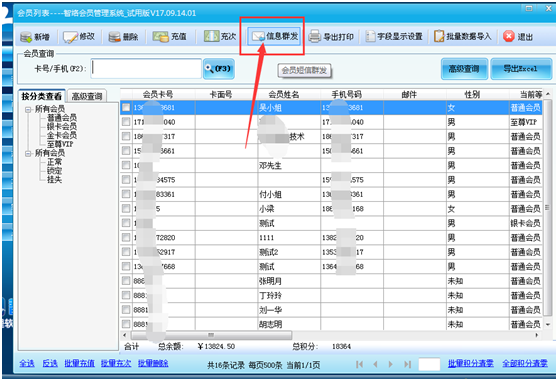The height and width of the screenshot is (381, 558).
Task: Tick the checkbox for 邓先生 row
Action: [x=126, y=165]
